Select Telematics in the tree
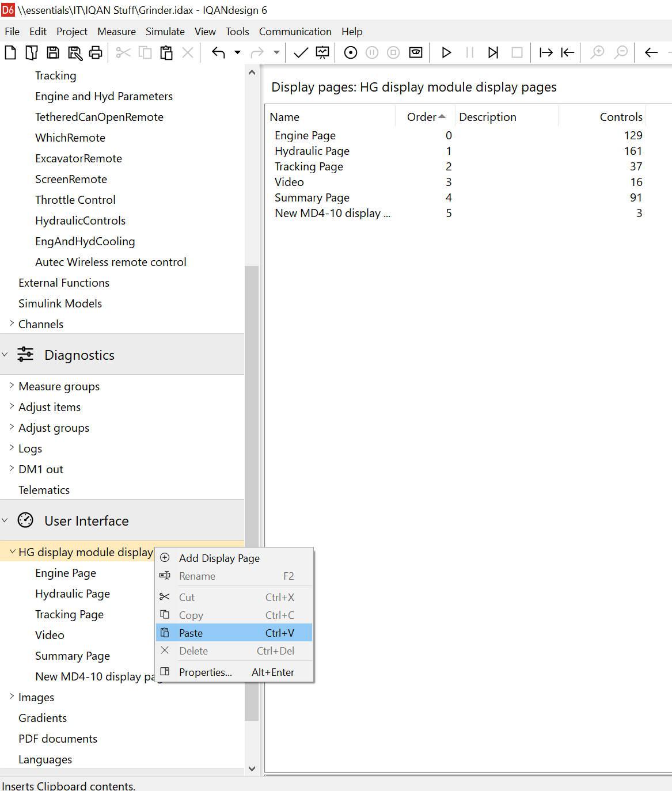The width and height of the screenshot is (672, 791). [44, 490]
